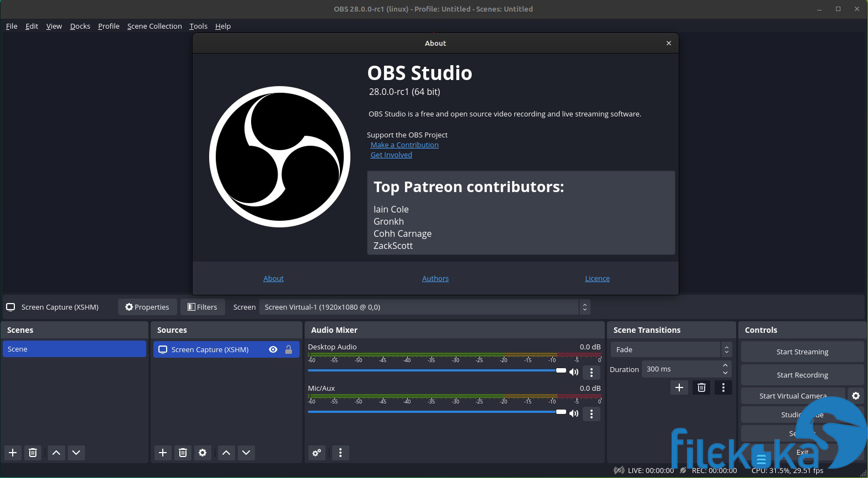
Task: Click the ZackScott contributor name
Action: pyautogui.click(x=393, y=246)
